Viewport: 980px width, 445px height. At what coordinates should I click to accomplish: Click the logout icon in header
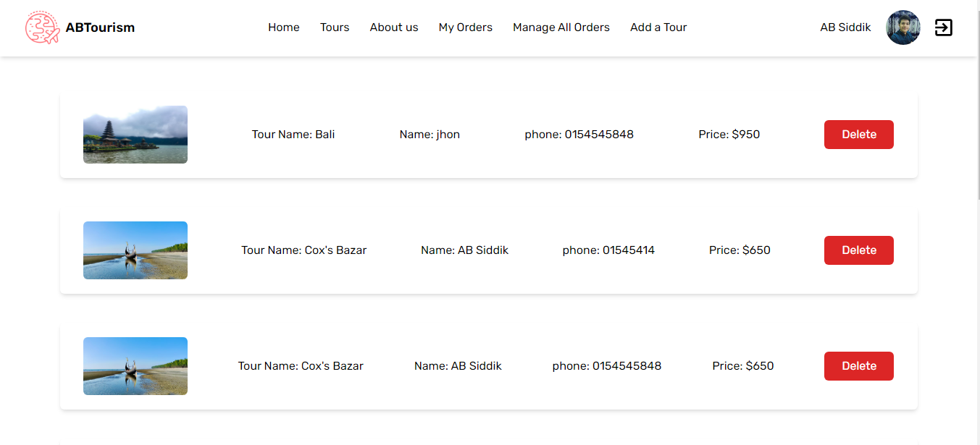click(943, 27)
